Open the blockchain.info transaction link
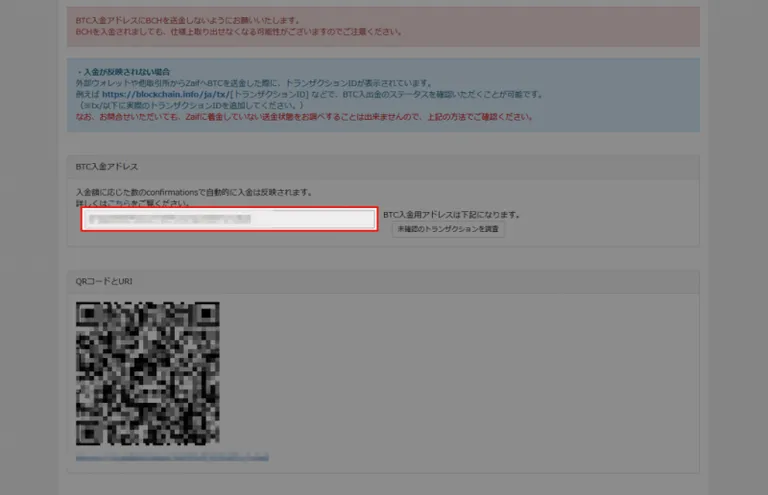Image resolution: width=768 pixels, height=495 pixels. [166, 94]
